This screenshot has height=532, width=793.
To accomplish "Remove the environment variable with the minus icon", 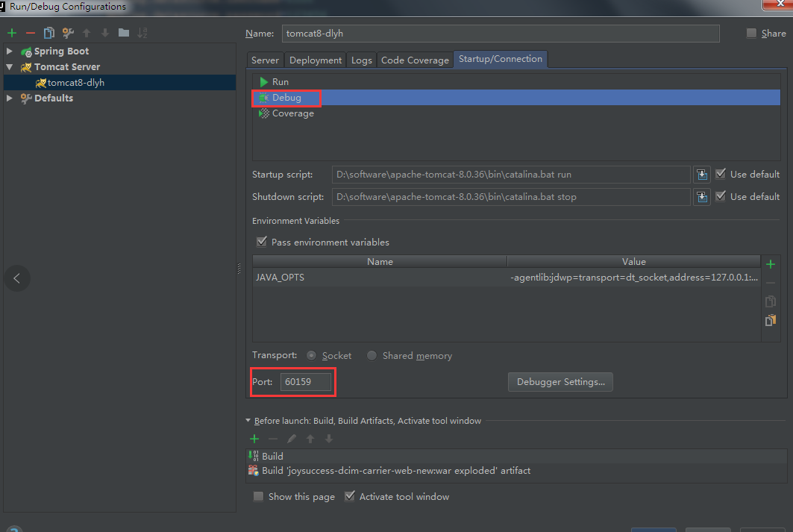I will point(771,284).
